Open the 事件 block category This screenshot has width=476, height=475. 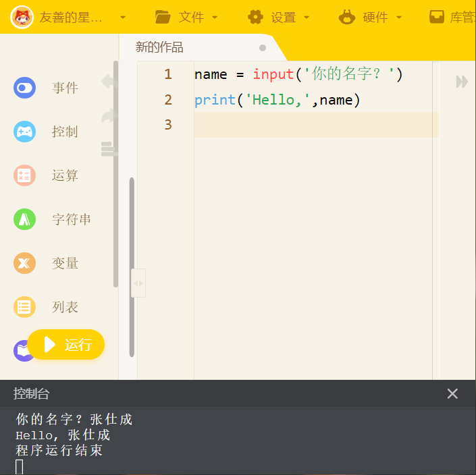(x=65, y=88)
